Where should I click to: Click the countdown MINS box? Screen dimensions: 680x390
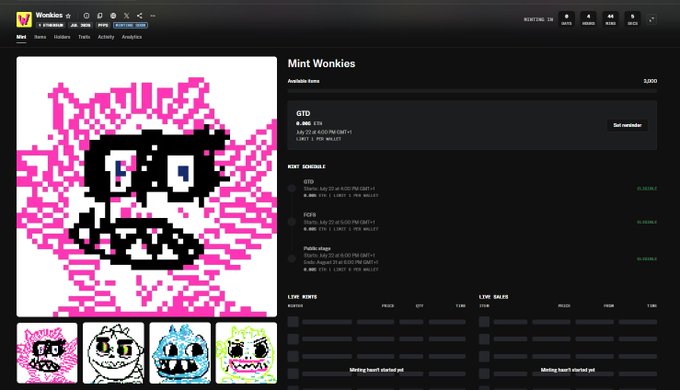[611, 20]
